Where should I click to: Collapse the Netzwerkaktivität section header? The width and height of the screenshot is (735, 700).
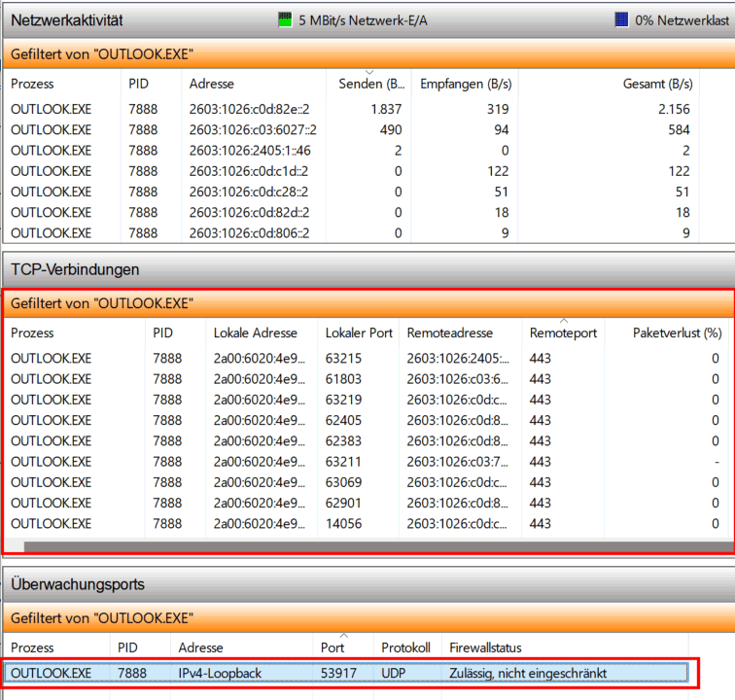367,20
